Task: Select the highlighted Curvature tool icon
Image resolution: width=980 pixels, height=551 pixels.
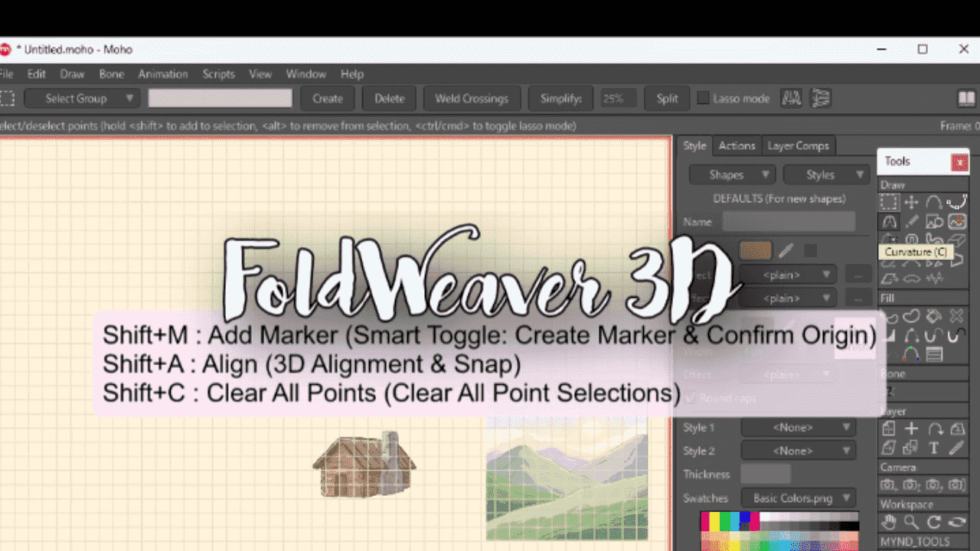Action: pos(889,222)
